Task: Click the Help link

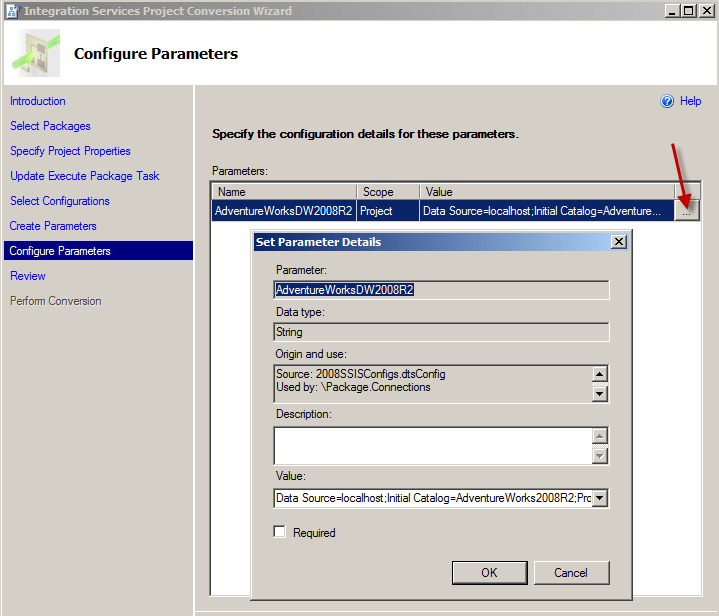Action: coord(690,101)
